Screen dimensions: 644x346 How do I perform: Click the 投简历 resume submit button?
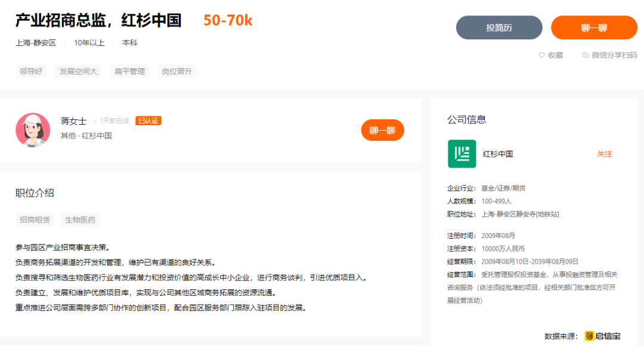499,27
